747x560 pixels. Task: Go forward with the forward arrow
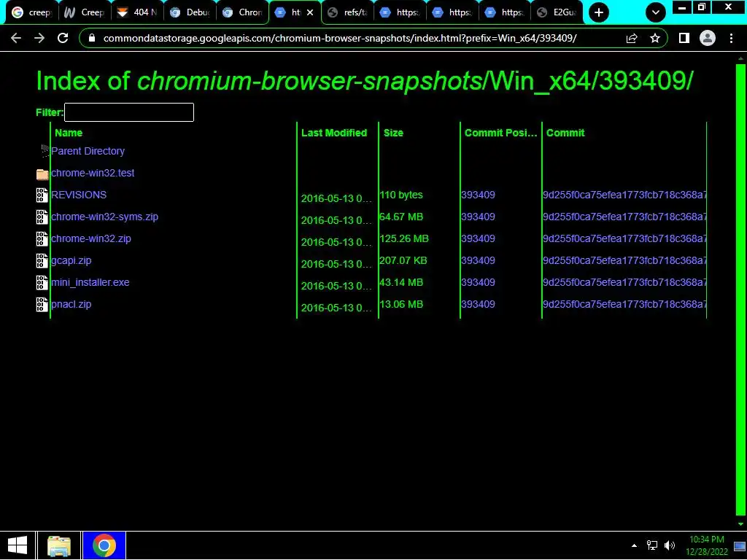tap(39, 38)
